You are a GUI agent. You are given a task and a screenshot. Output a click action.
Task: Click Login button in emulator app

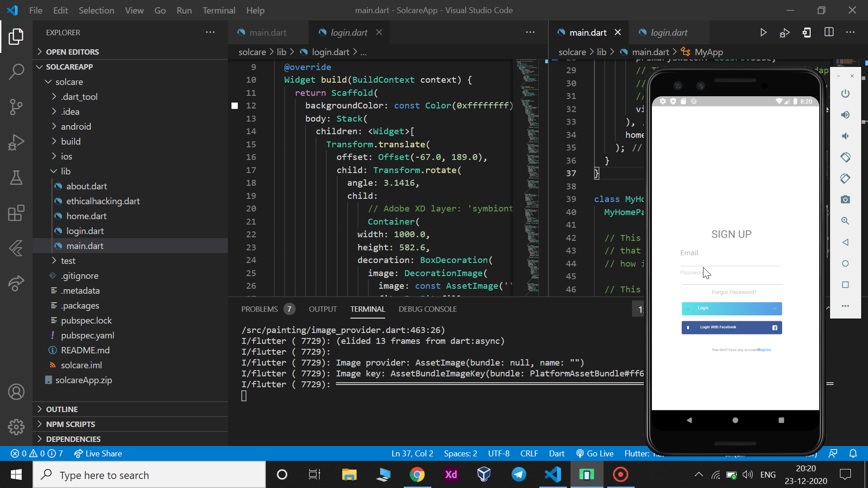[x=731, y=309]
